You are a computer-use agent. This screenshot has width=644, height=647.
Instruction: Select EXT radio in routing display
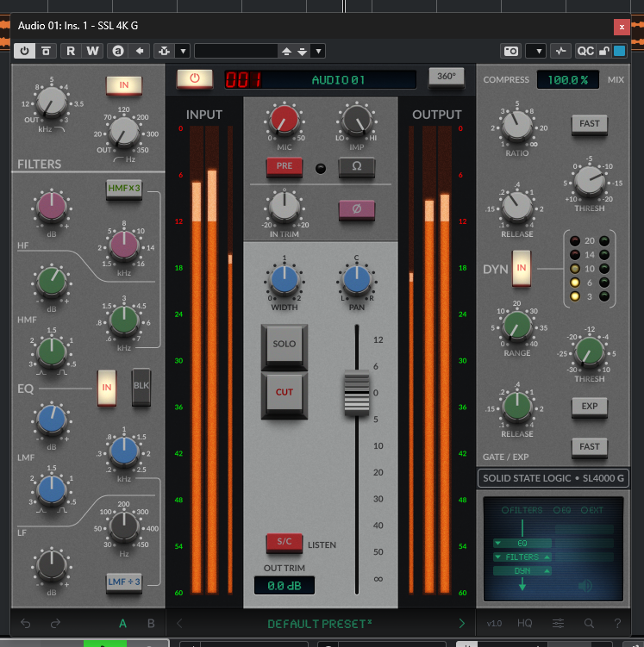592,510
